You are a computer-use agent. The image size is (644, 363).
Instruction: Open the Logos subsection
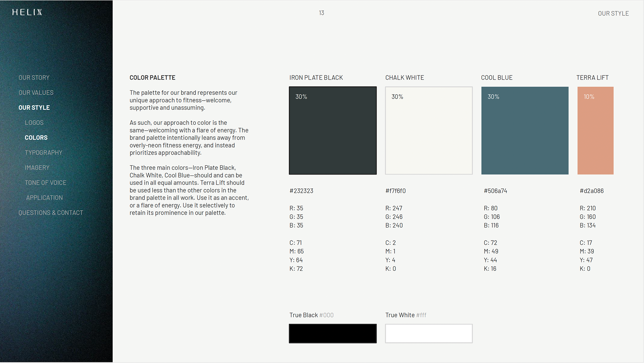click(34, 123)
